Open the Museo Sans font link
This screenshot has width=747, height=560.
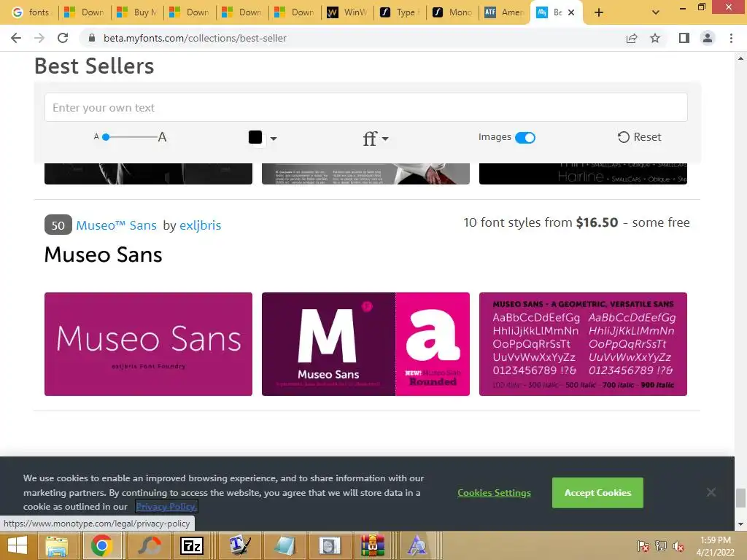point(116,225)
